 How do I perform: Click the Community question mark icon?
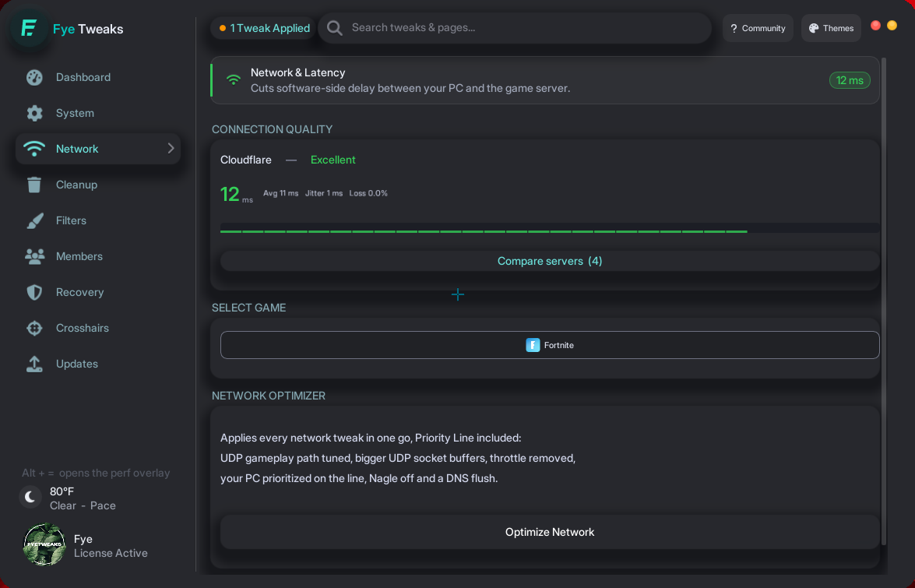point(734,28)
